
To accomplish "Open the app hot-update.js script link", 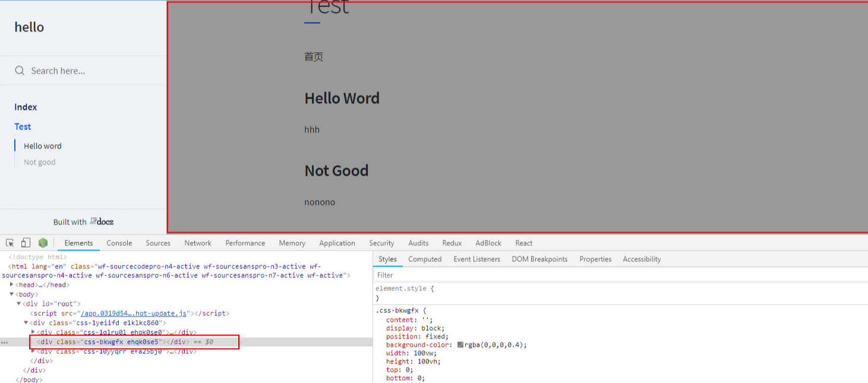I will click(x=134, y=314).
